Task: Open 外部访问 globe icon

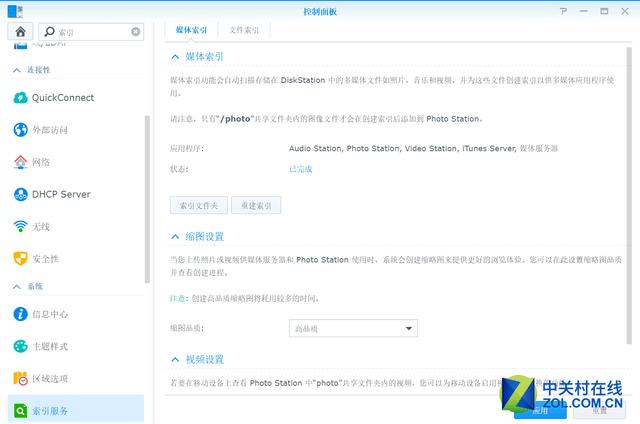Action: point(20,130)
